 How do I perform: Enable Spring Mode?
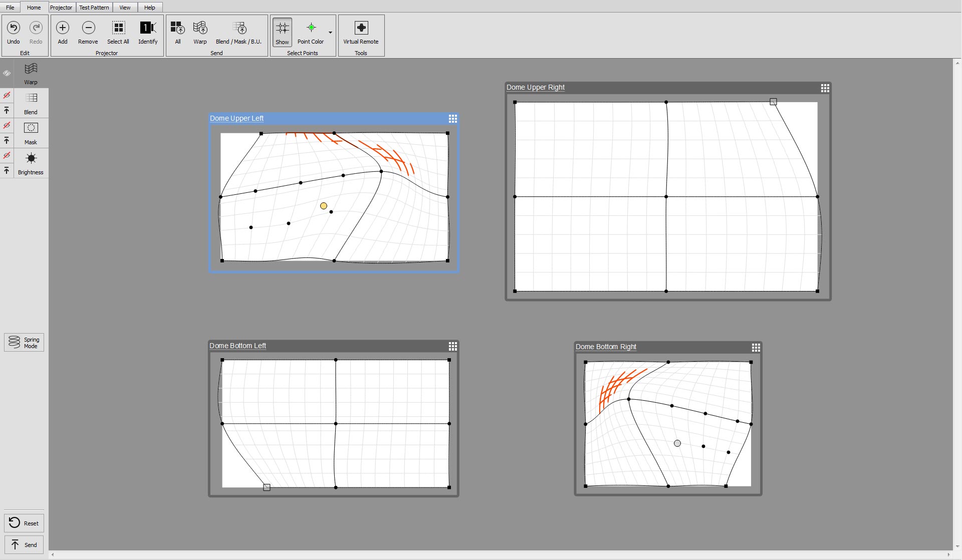coord(24,342)
